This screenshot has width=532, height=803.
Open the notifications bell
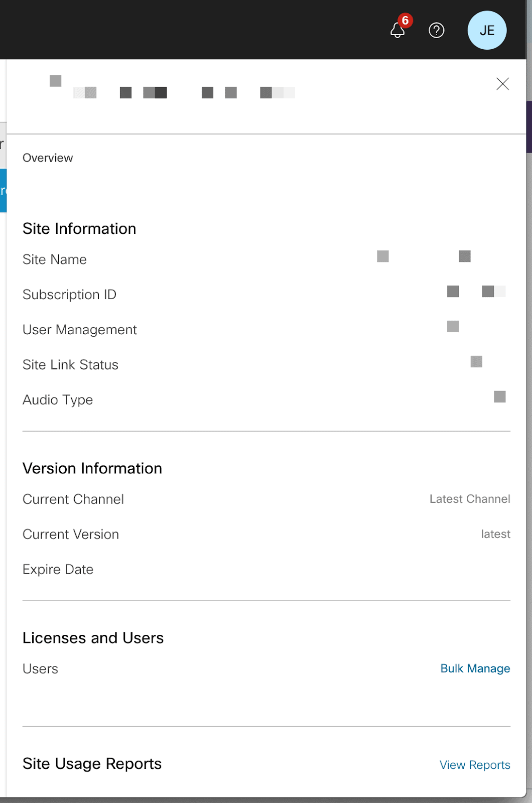[x=397, y=31]
